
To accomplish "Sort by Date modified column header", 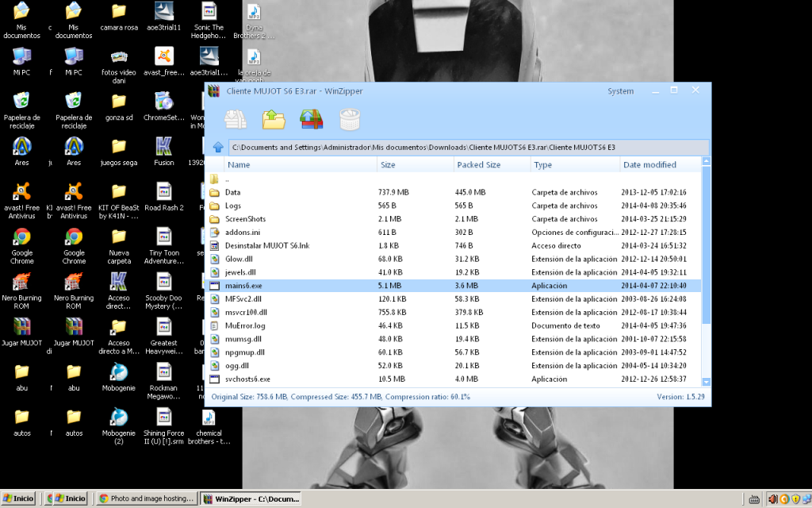I will [649, 165].
